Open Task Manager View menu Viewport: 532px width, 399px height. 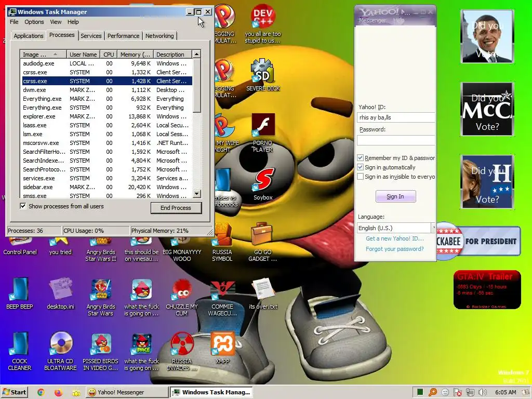56,22
